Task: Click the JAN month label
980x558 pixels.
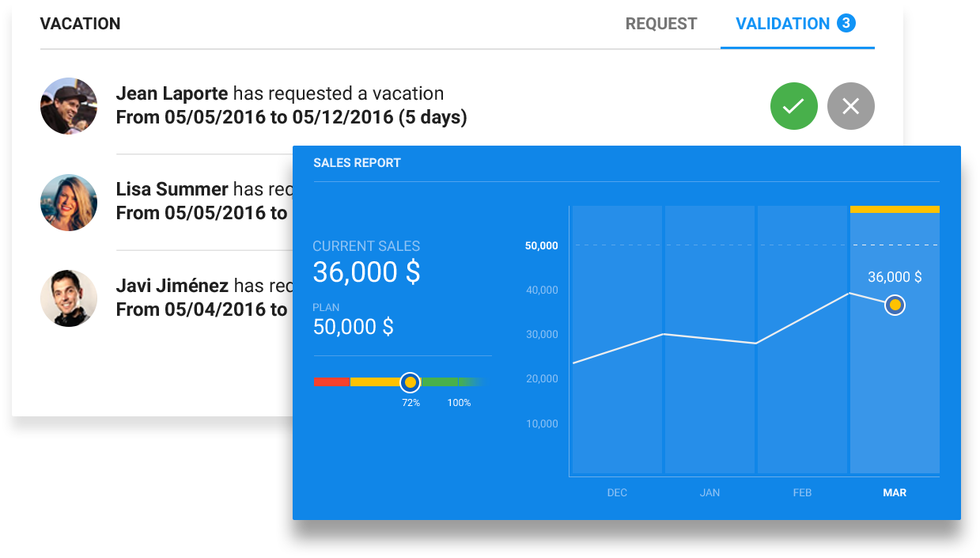Action: pyautogui.click(x=709, y=493)
